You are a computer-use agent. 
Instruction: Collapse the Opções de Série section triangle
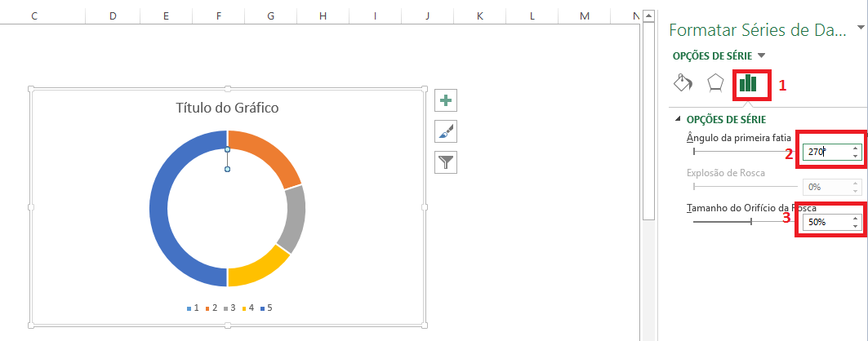tap(678, 120)
